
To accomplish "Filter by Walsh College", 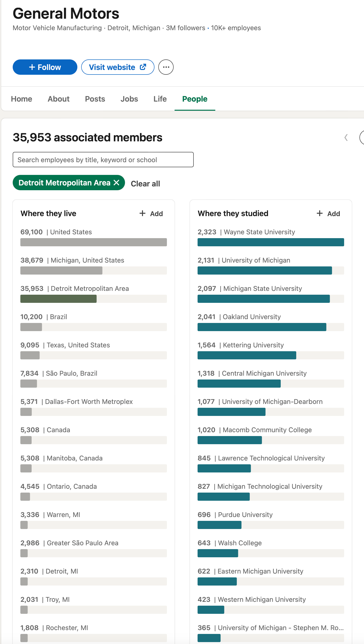I will [271, 548].
